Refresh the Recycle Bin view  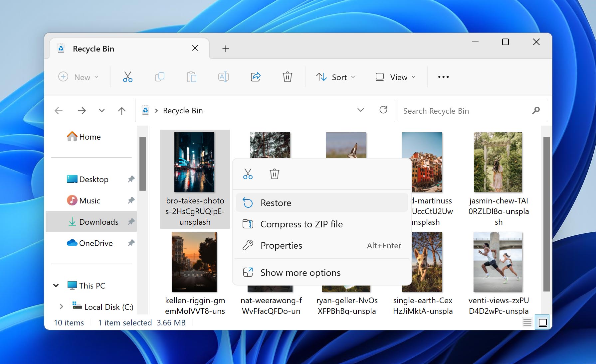(x=383, y=110)
